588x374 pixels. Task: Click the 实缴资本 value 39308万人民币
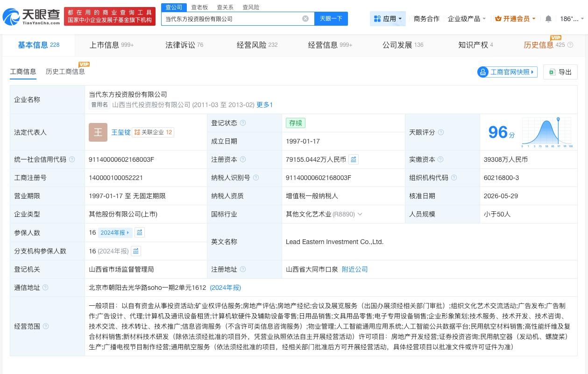[506, 159]
